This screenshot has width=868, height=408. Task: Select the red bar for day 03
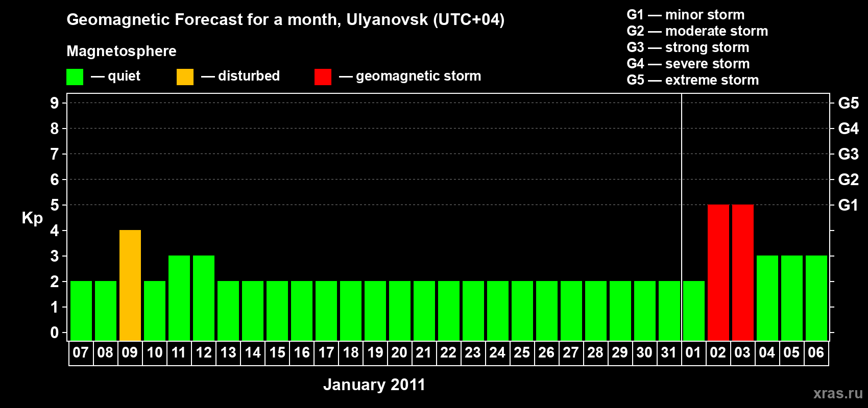[x=742, y=272]
